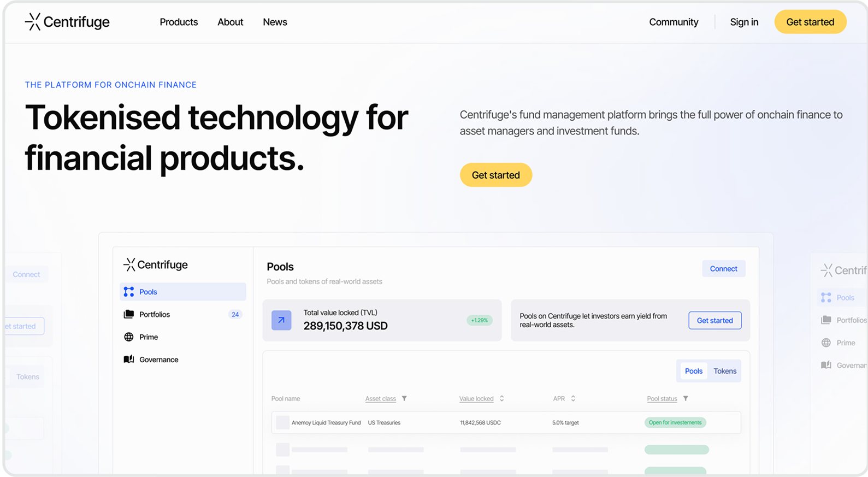Open the Community link
Viewport: 868px width, 477px height.
click(674, 22)
